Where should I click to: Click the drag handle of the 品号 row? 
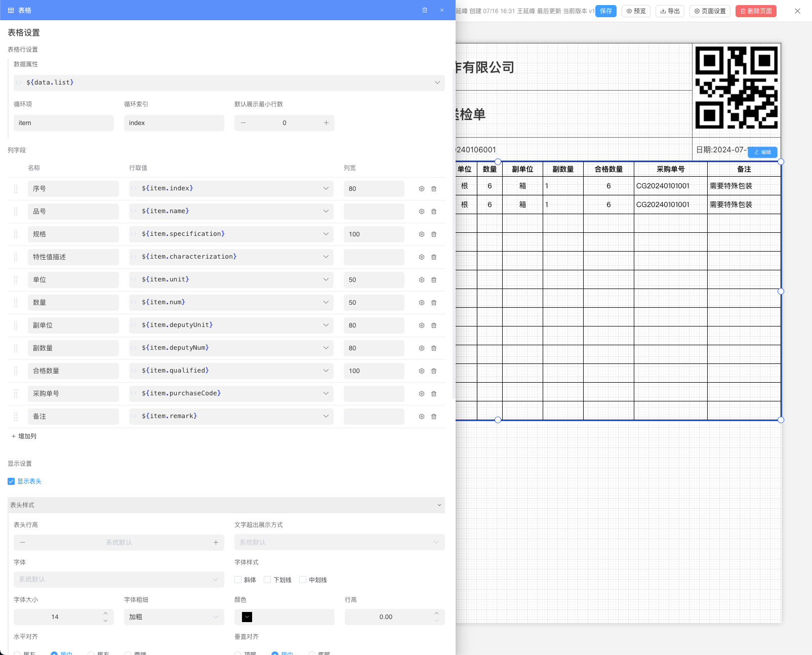pyautogui.click(x=16, y=211)
